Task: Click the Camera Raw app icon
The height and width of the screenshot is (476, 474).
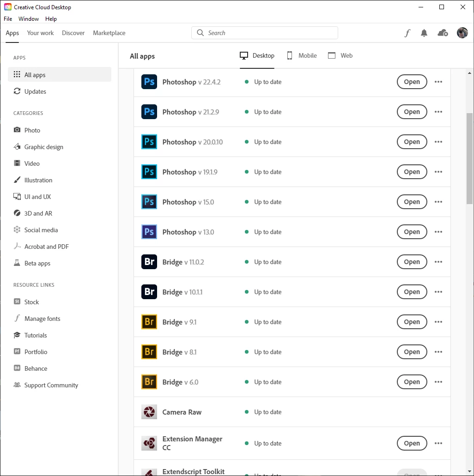Action: [x=149, y=412]
